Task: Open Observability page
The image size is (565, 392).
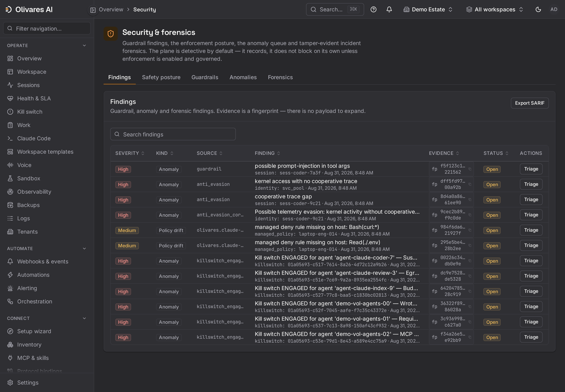Action: (47, 191)
